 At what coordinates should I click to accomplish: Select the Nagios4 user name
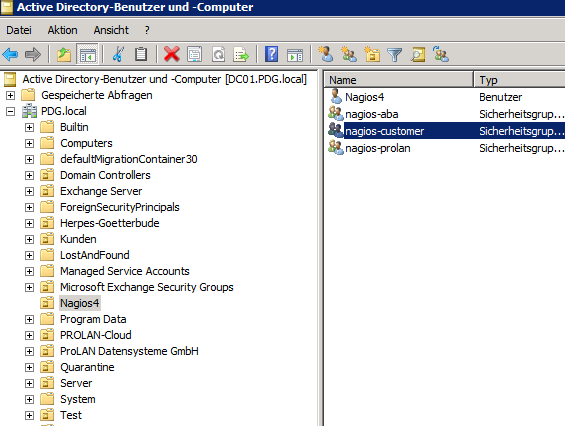(365, 97)
